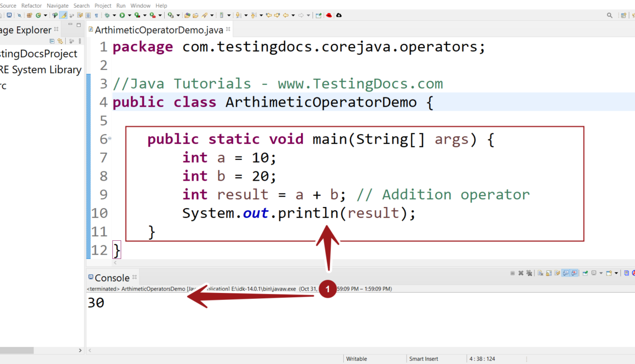Click the Clear Console icon
This screenshot has width=635, height=364.
click(540, 273)
